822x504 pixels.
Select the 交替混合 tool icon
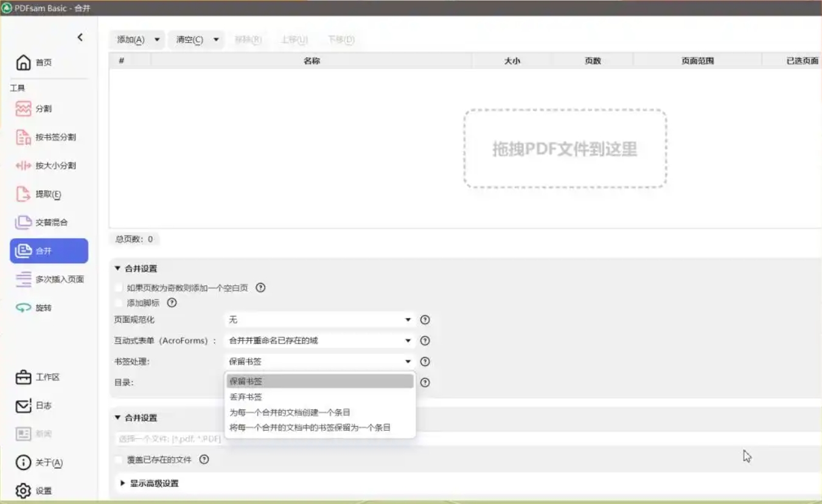tap(23, 223)
